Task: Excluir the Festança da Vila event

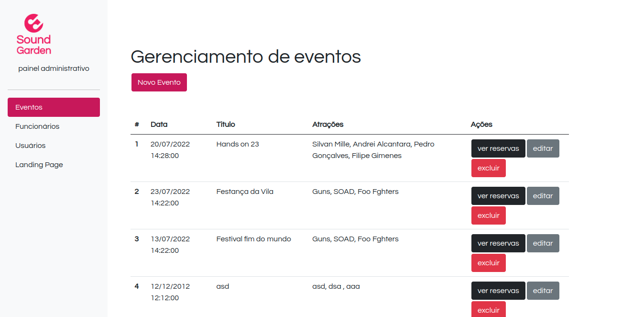Action: [488, 215]
